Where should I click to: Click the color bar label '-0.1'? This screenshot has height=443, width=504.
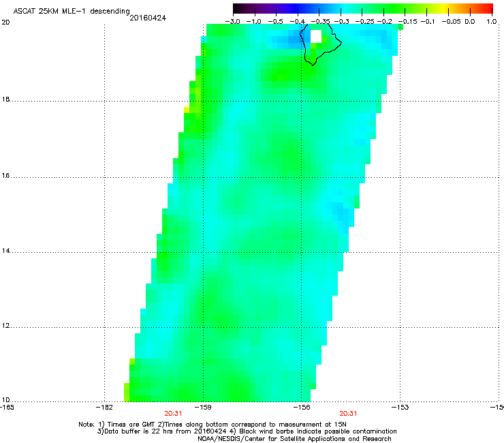[x=427, y=22]
